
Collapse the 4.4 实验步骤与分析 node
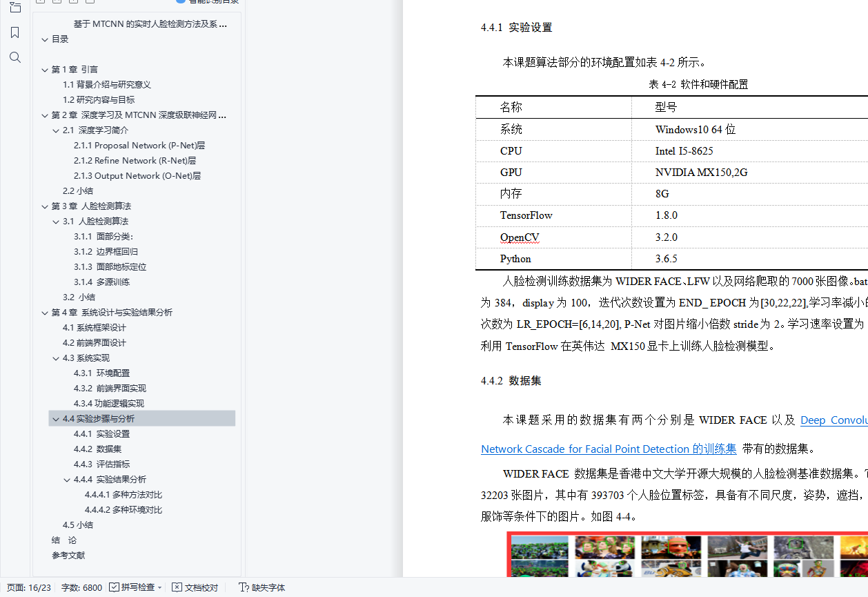[x=56, y=419]
